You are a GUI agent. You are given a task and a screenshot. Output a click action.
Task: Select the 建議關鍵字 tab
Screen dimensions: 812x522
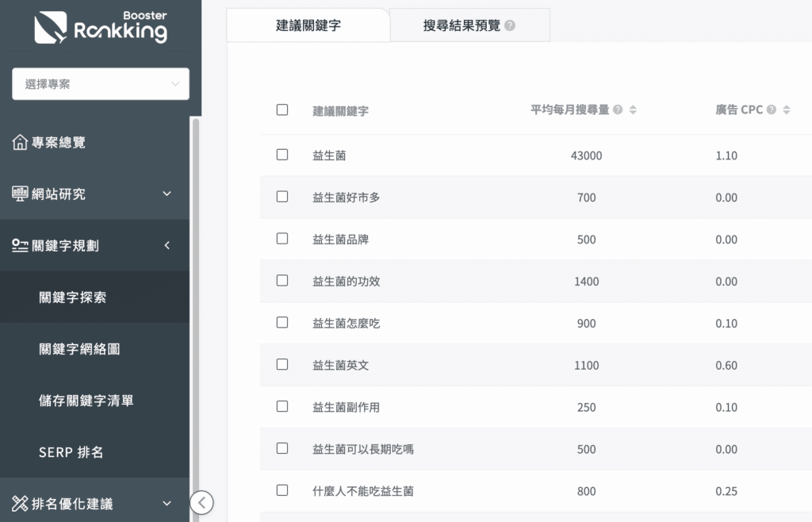pos(308,25)
